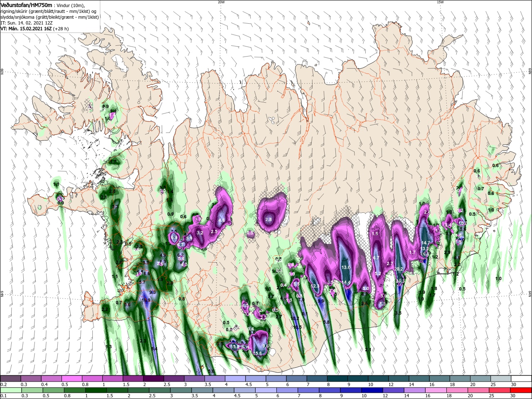Click the 20.2 precipitation value on the map

coord(399,269)
